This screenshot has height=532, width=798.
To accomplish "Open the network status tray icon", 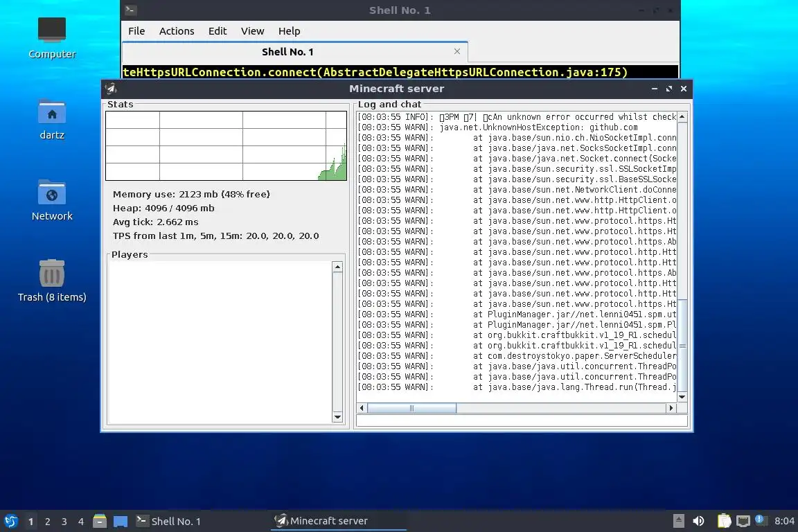I will point(743,521).
